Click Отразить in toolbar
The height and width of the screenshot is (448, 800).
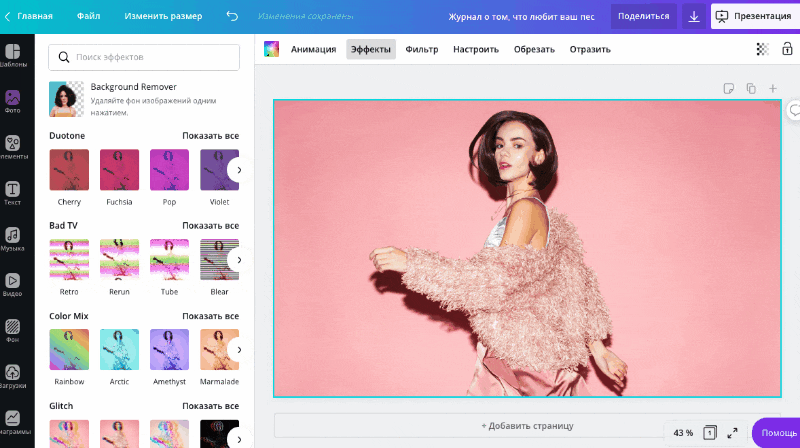pyautogui.click(x=590, y=49)
